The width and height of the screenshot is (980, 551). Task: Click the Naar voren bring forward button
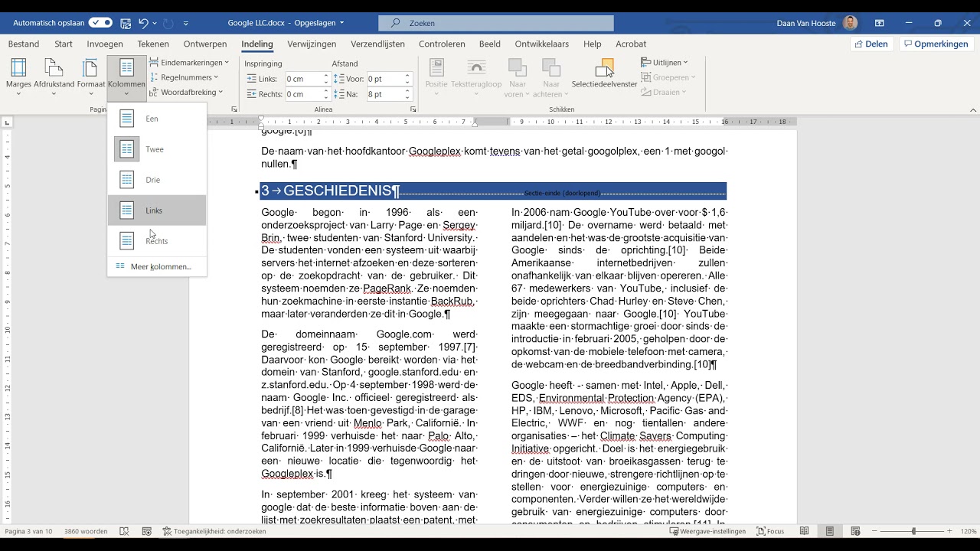pos(518,78)
